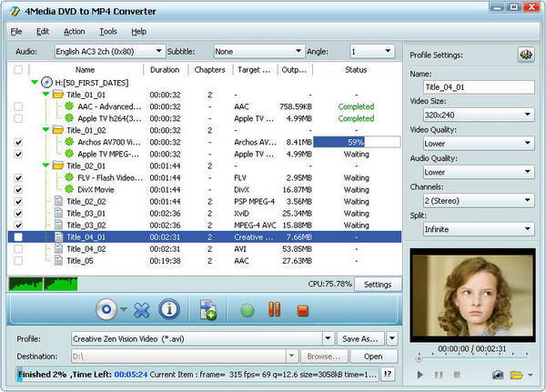Stop conversion with the red square button
546x392 pixels.
[303, 310]
